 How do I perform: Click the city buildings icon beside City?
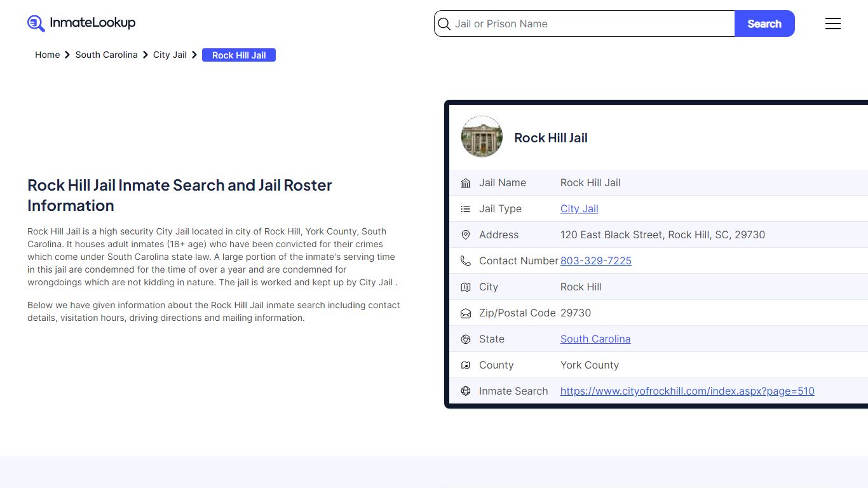(x=465, y=287)
